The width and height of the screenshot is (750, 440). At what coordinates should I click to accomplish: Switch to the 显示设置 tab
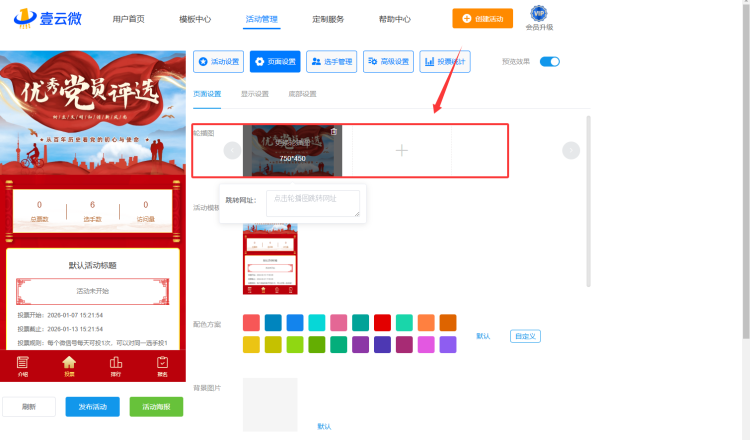point(254,94)
